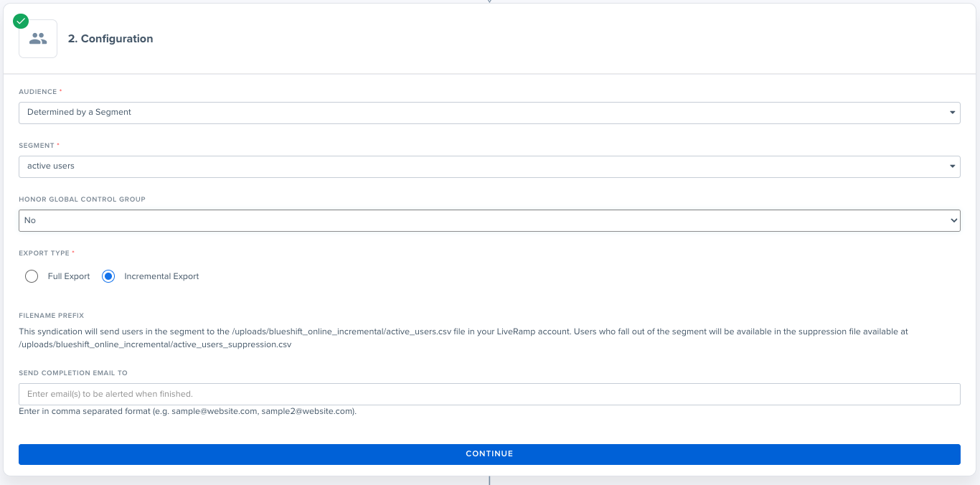Click the 'SEND COMPLETION EMAIL TO' label

[x=73, y=373]
